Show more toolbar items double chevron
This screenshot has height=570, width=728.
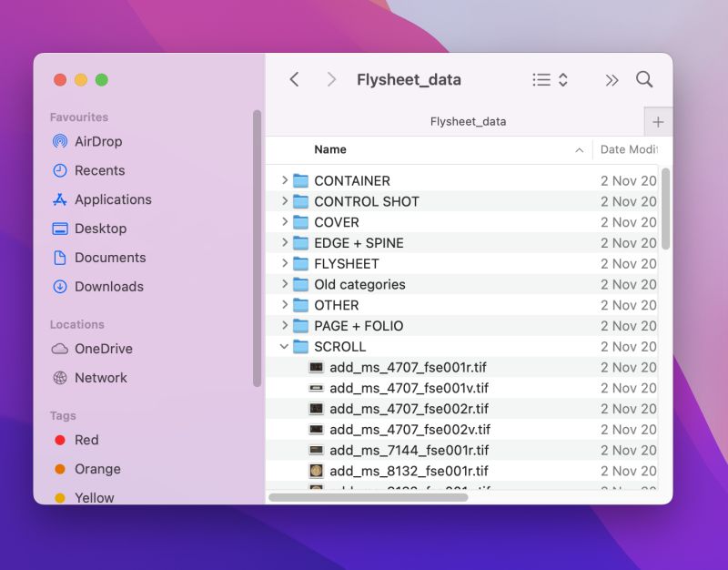[612, 80]
